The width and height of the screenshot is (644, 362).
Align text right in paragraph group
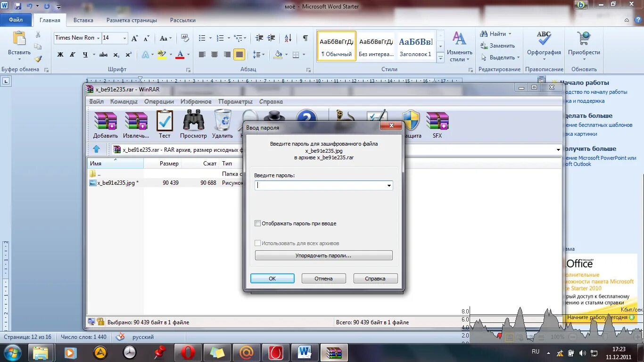tap(227, 55)
